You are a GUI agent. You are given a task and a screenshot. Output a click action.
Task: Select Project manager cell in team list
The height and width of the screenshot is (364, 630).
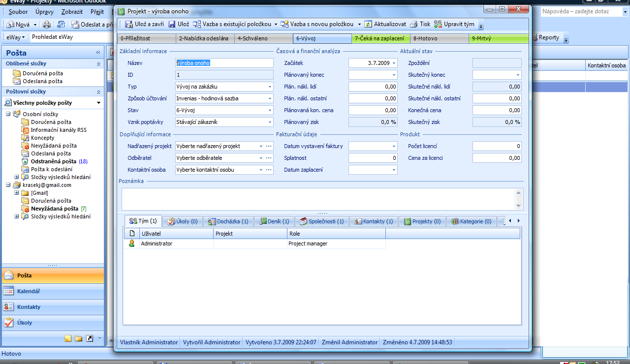point(336,243)
